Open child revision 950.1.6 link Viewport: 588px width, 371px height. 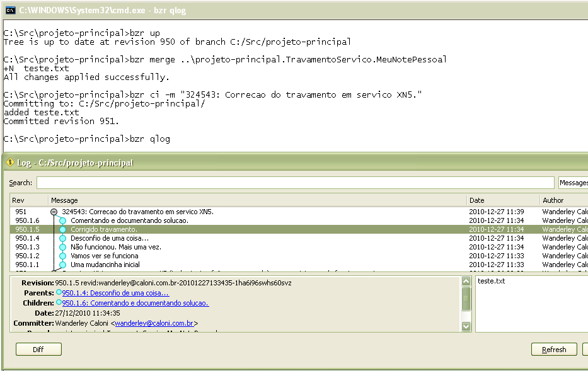[135, 303]
